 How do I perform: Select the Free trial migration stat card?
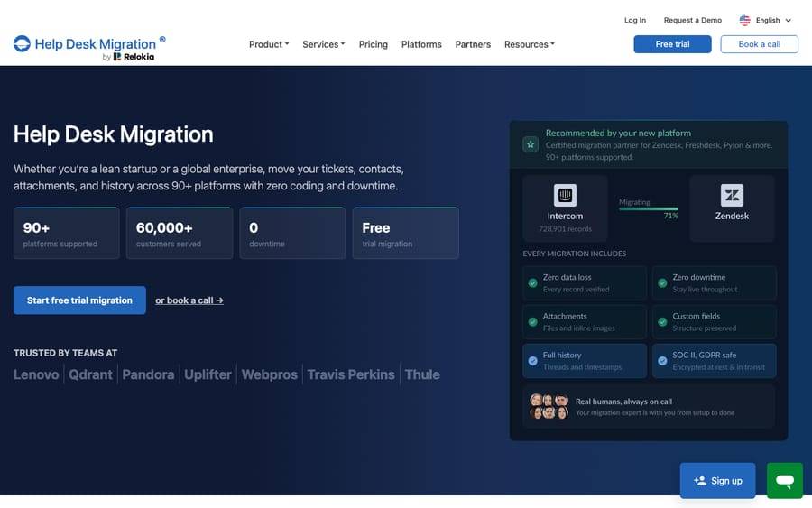(405, 233)
